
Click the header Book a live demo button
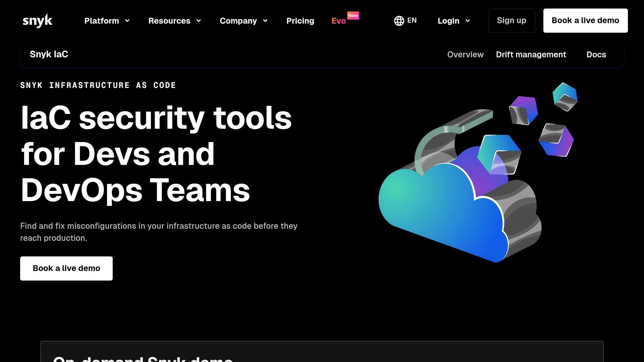586,20
